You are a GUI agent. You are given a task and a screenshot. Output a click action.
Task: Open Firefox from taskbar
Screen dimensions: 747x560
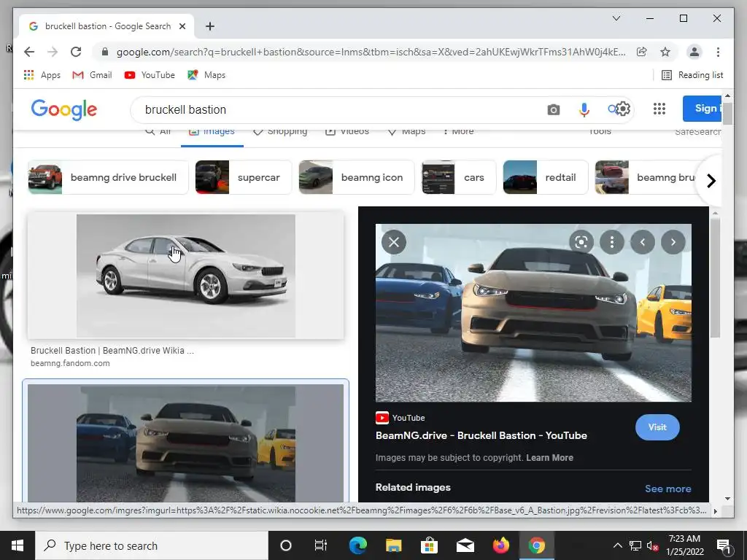pyautogui.click(x=500, y=545)
